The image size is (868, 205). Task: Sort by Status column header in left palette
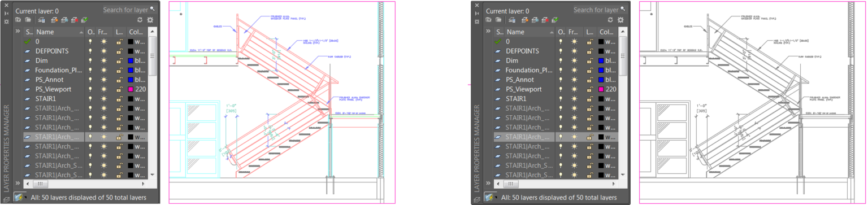coord(29,32)
